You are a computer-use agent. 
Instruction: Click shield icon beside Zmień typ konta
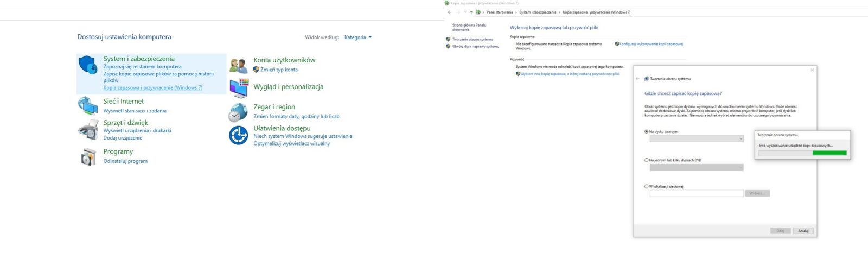pos(256,70)
